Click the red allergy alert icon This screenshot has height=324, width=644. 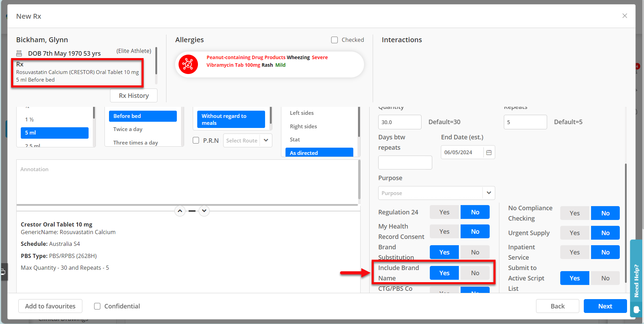(188, 64)
